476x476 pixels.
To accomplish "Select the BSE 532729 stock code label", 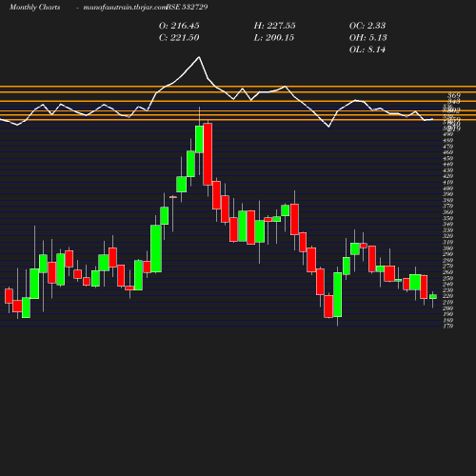I will click(187, 7).
